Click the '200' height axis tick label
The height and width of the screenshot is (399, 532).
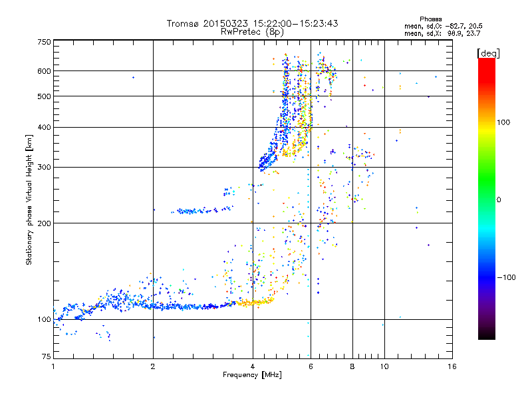(44, 223)
